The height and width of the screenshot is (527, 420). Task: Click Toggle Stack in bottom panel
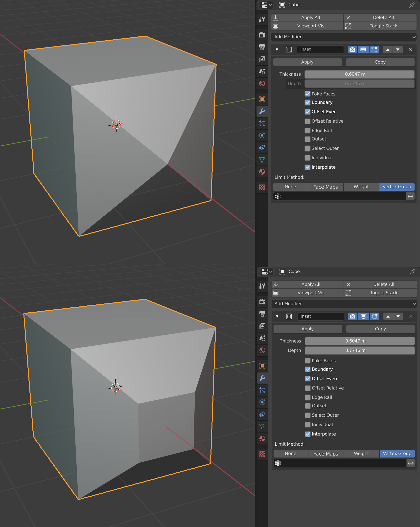coord(380,293)
